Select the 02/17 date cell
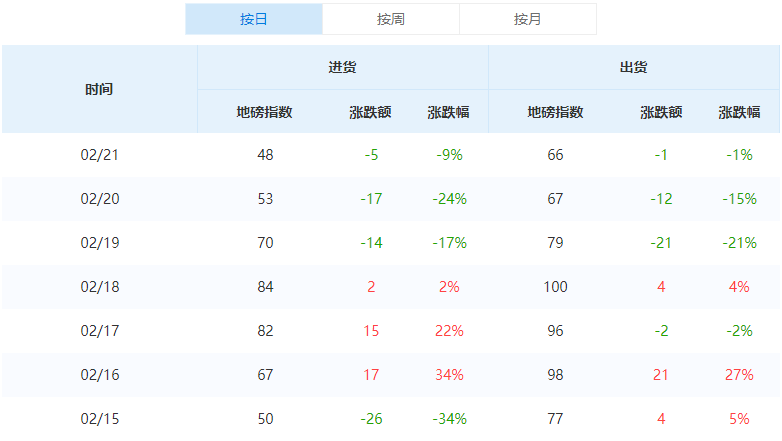The height and width of the screenshot is (441, 782). pos(100,331)
